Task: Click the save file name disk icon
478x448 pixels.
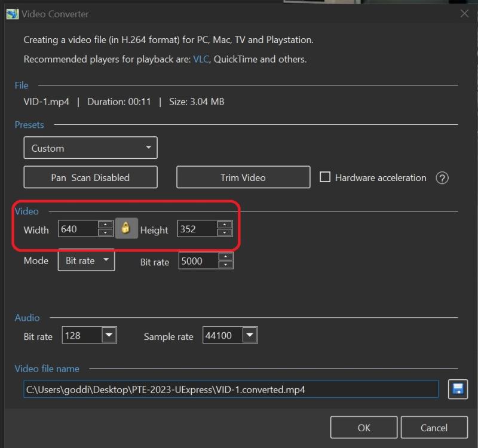Action: pyautogui.click(x=458, y=389)
